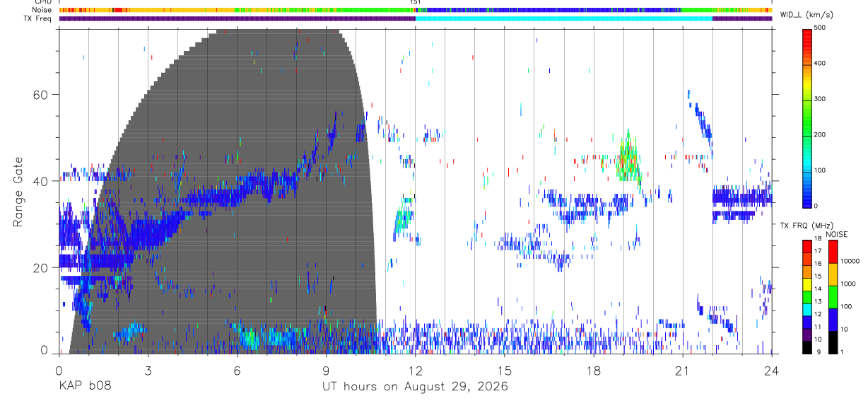Click the Noise strip at the top
Viewport: 868px width, 401px height.
416,10
